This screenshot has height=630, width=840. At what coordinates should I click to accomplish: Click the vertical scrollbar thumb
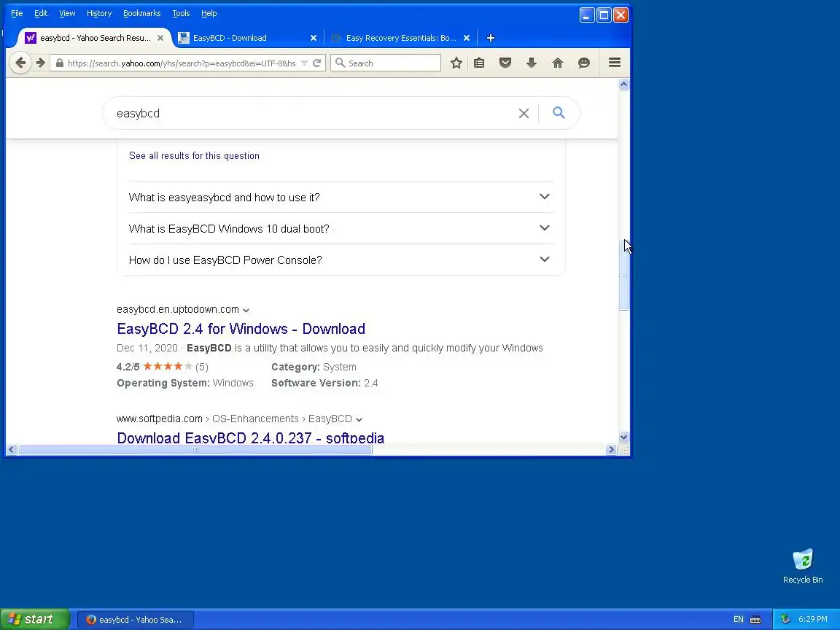coord(623,274)
